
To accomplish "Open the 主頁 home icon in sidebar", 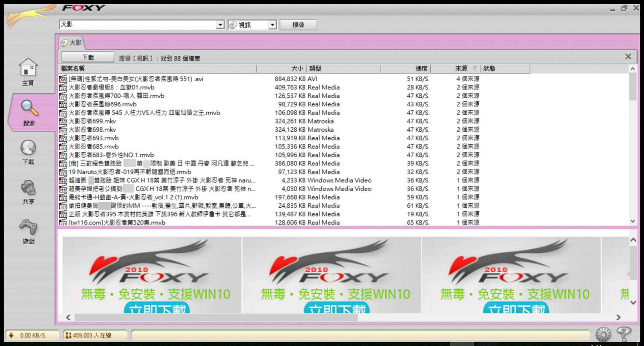I will click(28, 67).
